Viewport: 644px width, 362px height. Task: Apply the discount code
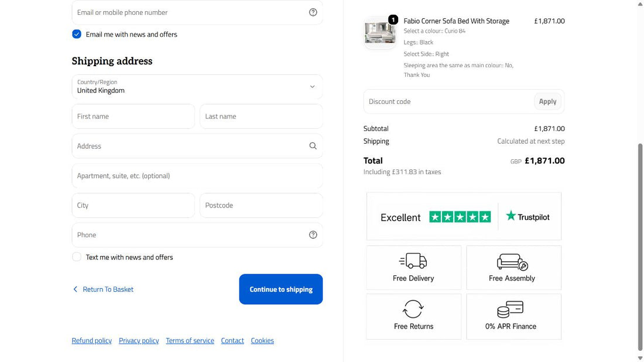[x=547, y=101]
